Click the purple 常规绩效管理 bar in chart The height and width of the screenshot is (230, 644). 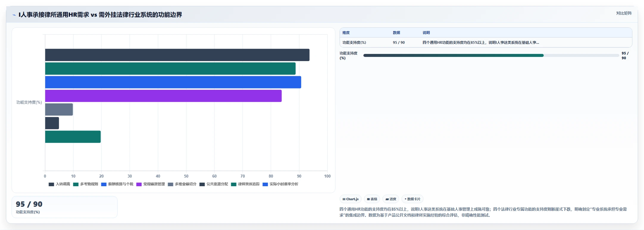click(163, 96)
